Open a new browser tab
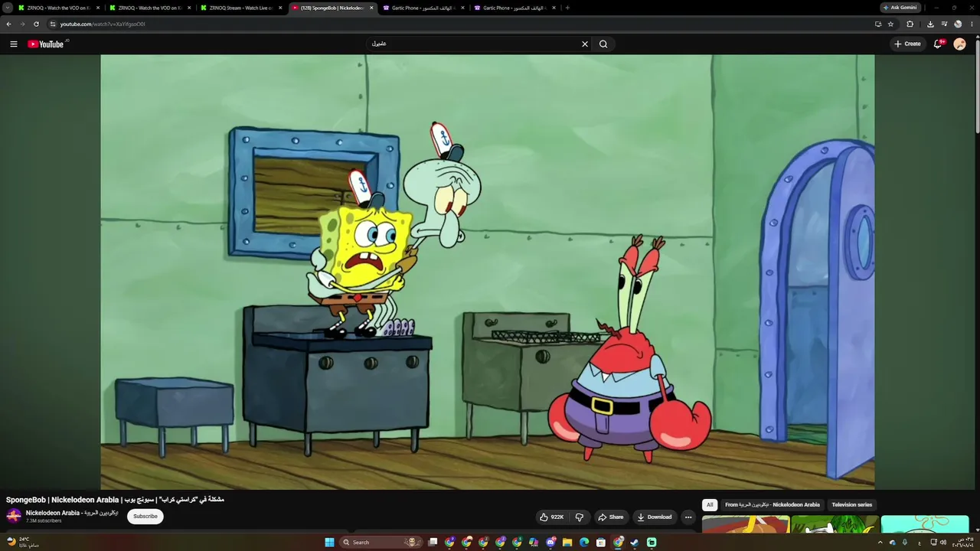Image resolution: width=980 pixels, height=551 pixels. tap(567, 8)
